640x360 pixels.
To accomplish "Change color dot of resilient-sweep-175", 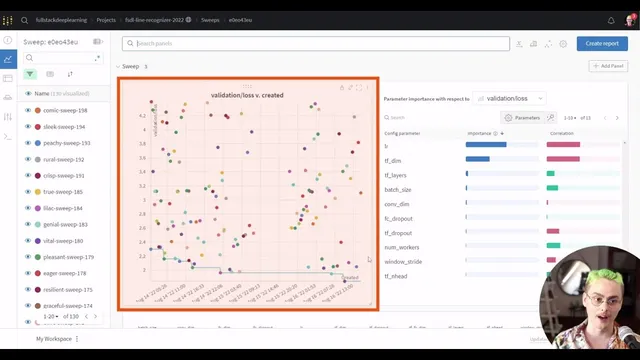I will click(x=38, y=289).
